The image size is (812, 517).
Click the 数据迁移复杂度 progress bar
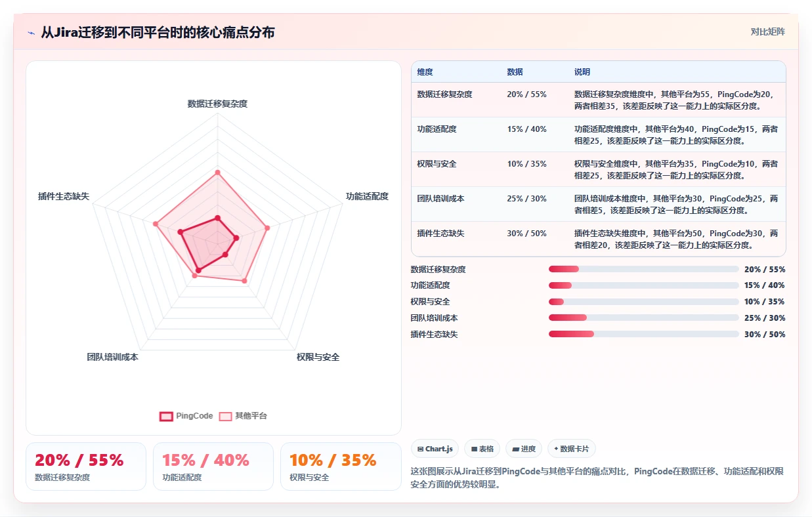tap(644, 269)
